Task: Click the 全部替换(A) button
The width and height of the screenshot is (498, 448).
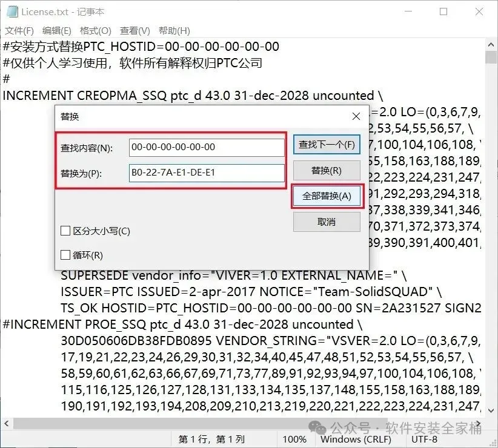Action: [x=327, y=196]
